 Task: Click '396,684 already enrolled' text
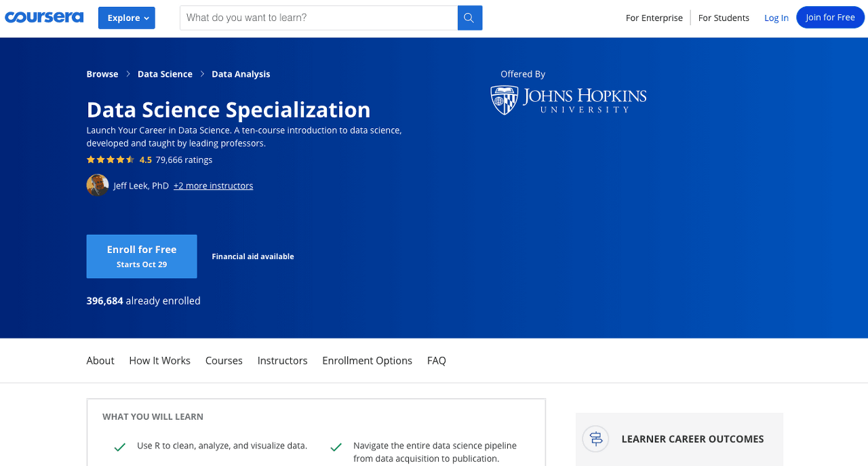coord(144,300)
